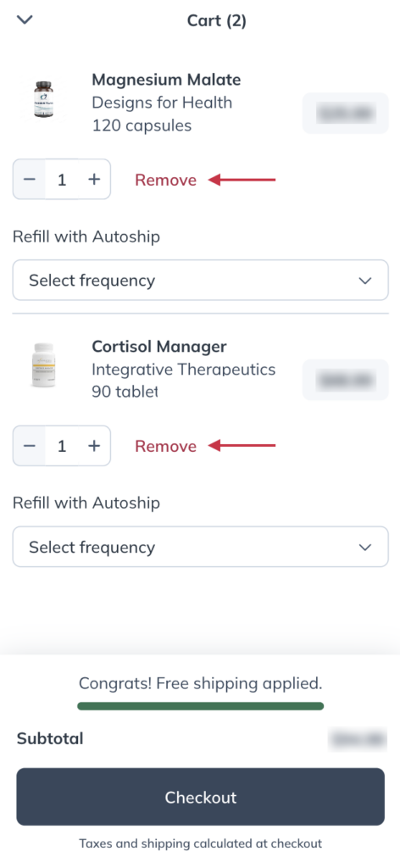Screen dimensions: 400x868
Task: Open the Magnesium Malate product title
Action: [x=166, y=80]
